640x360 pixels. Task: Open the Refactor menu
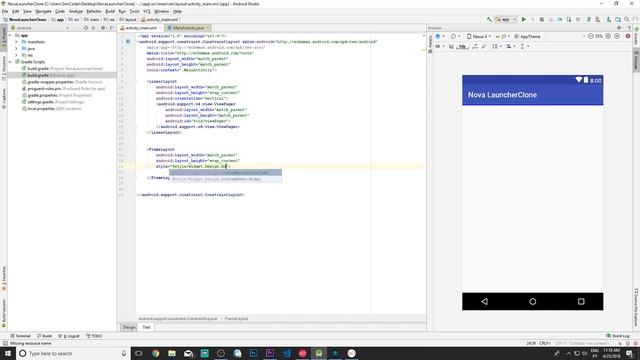coord(93,11)
